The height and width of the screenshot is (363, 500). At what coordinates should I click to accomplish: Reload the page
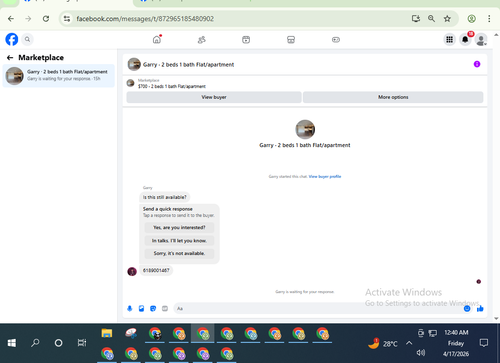coord(46,19)
